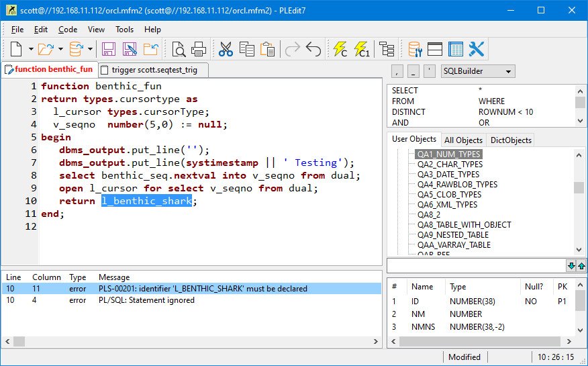This screenshot has height=366, width=588.
Task: Click the Compile lightning bolt icon
Action: [x=340, y=49]
